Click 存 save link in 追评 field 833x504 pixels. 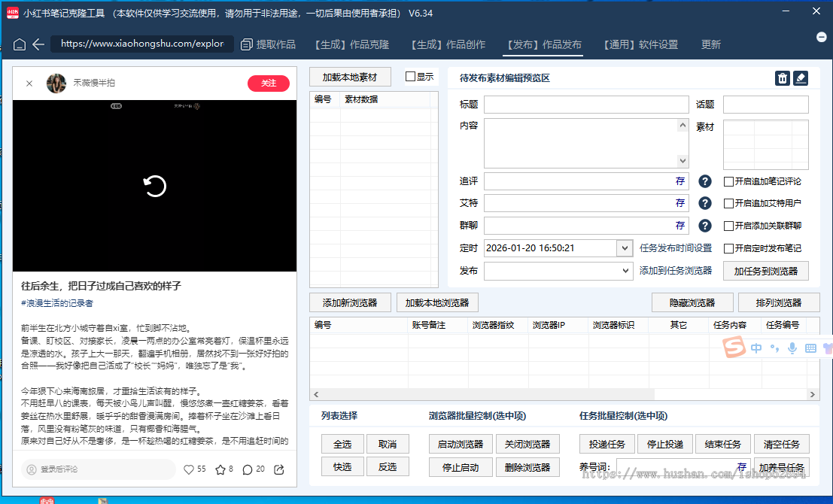click(x=680, y=181)
